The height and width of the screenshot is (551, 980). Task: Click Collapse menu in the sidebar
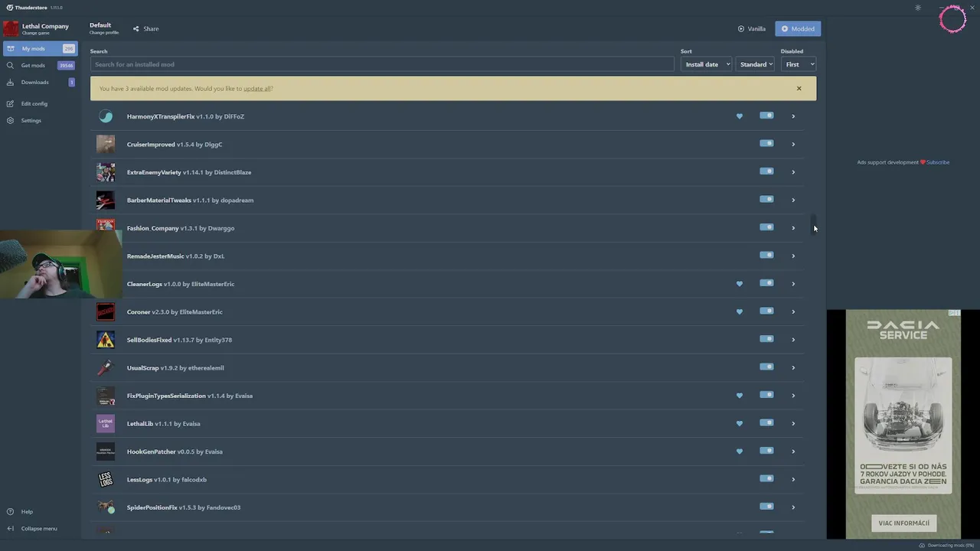[39, 529]
